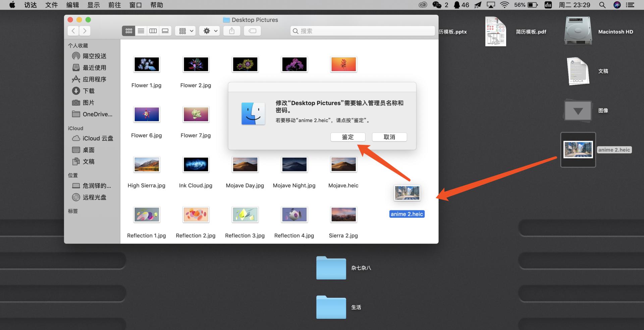
Task: Open the Share button in the toolbar
Action: [x=231, y=30]
